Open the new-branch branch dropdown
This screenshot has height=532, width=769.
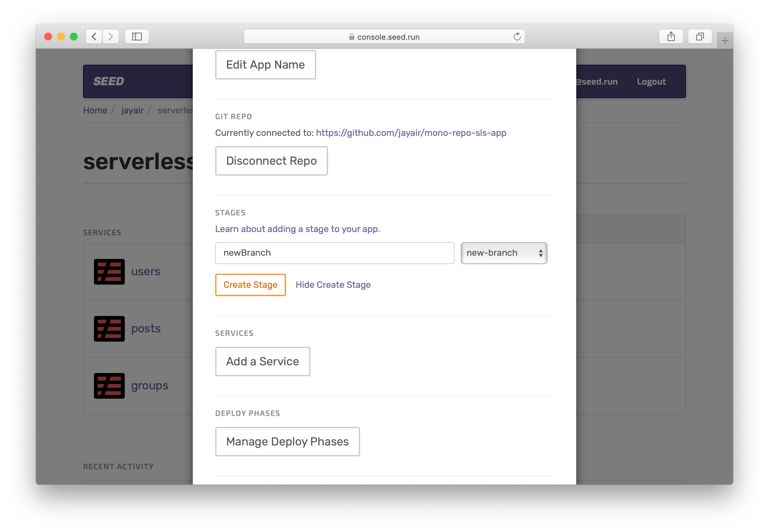tap(503, 253)
